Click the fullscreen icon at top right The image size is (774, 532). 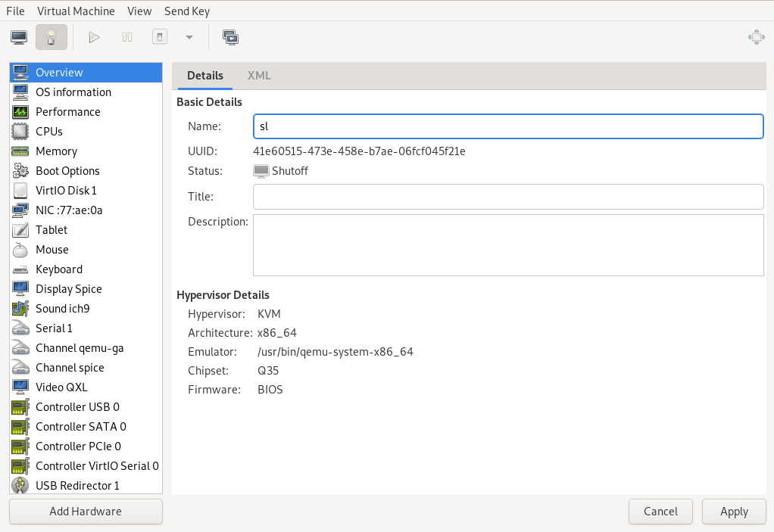tap(755, 37)
